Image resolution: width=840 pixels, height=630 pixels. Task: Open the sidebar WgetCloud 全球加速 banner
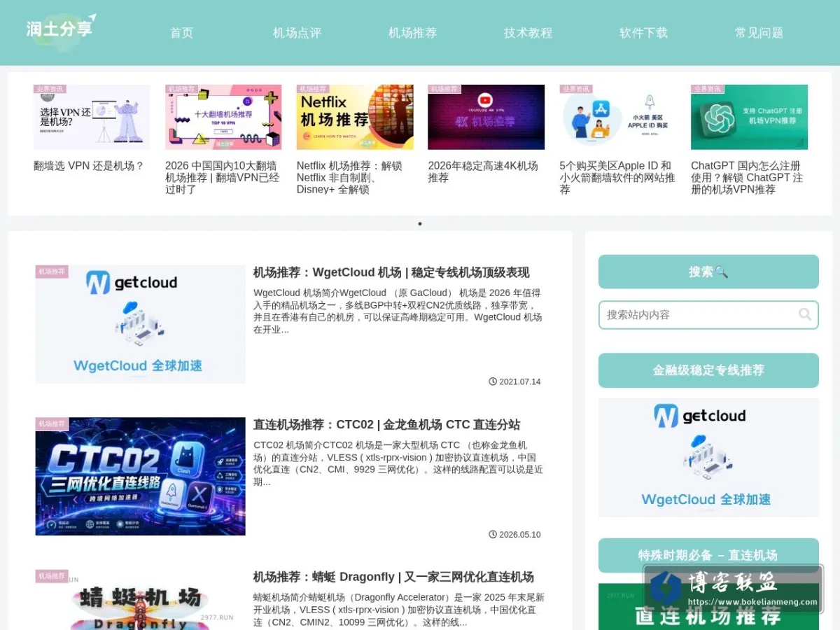(x=708, y=458)
